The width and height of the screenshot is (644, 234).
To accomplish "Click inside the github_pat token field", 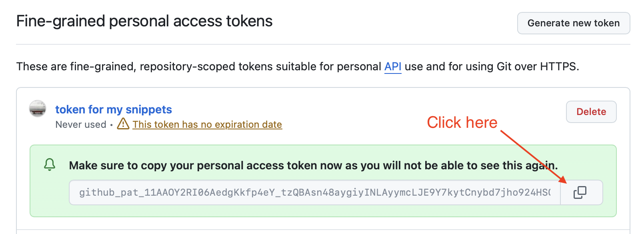I will pos(314,192).
